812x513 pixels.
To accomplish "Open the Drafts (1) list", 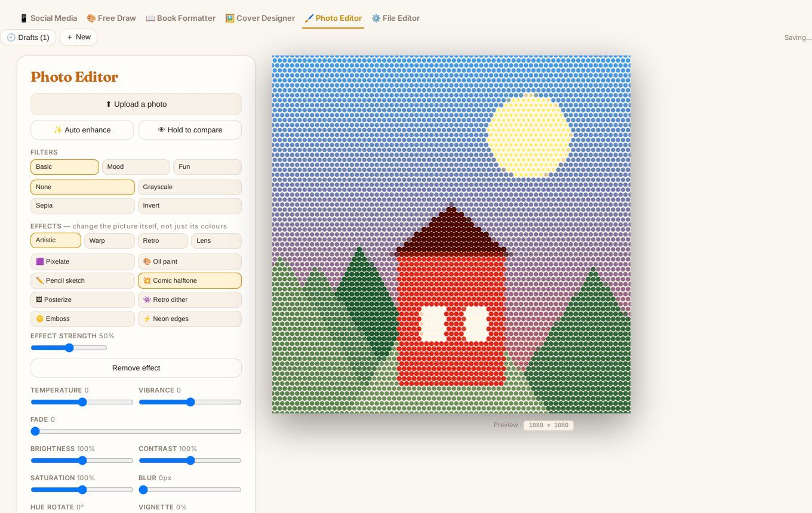I will point(28,37).
